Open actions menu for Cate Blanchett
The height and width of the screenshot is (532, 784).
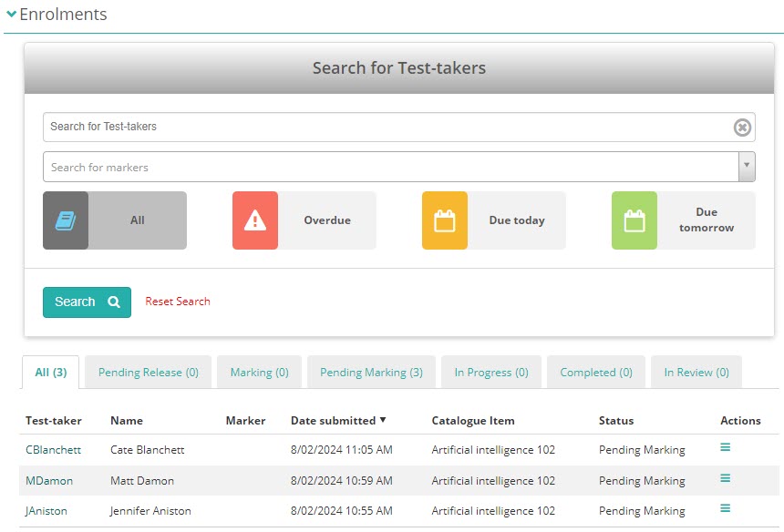point(726,447)
